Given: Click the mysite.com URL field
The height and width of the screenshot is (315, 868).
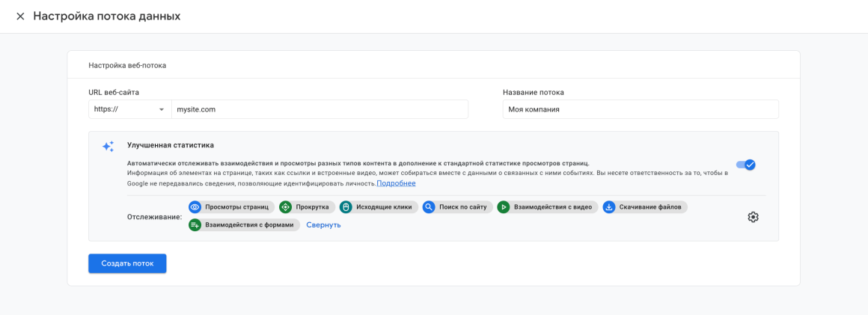Looking at the screenshot, I should tap(319, 109).
